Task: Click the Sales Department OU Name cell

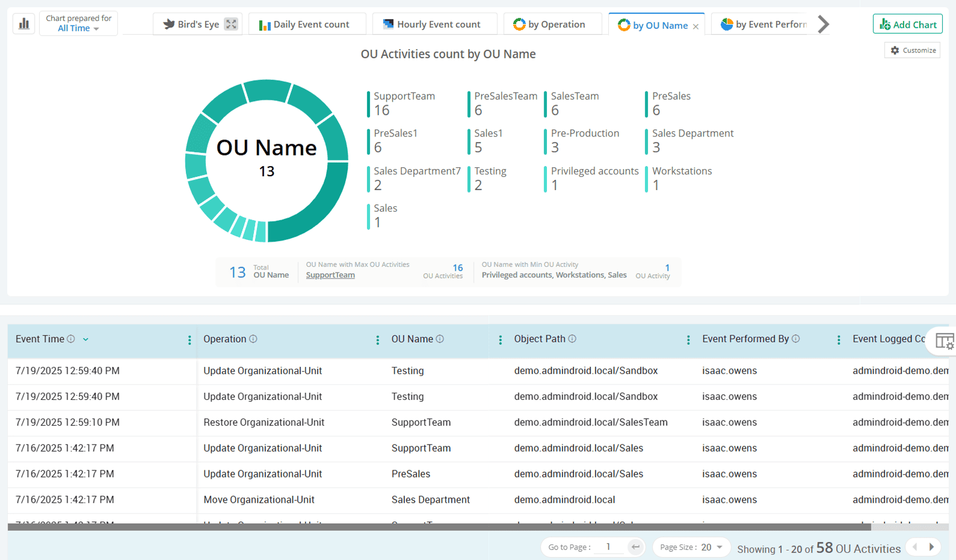Action: coord(431,500)
